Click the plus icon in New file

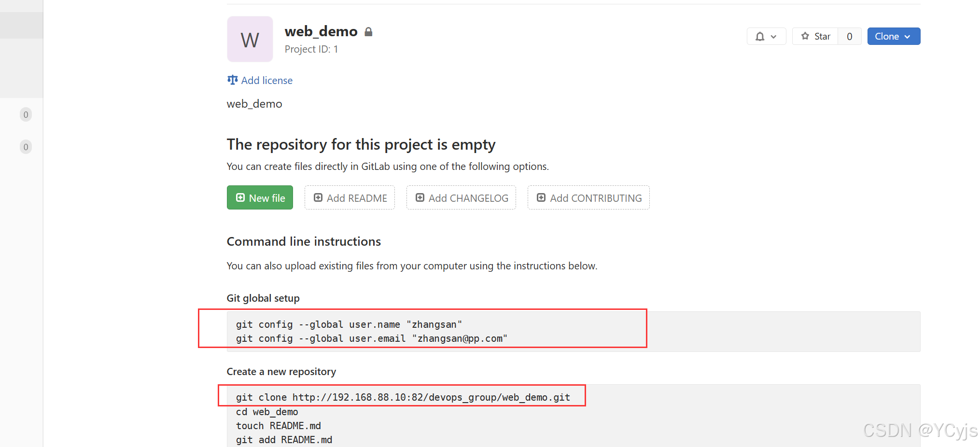(x=240, y=197)
